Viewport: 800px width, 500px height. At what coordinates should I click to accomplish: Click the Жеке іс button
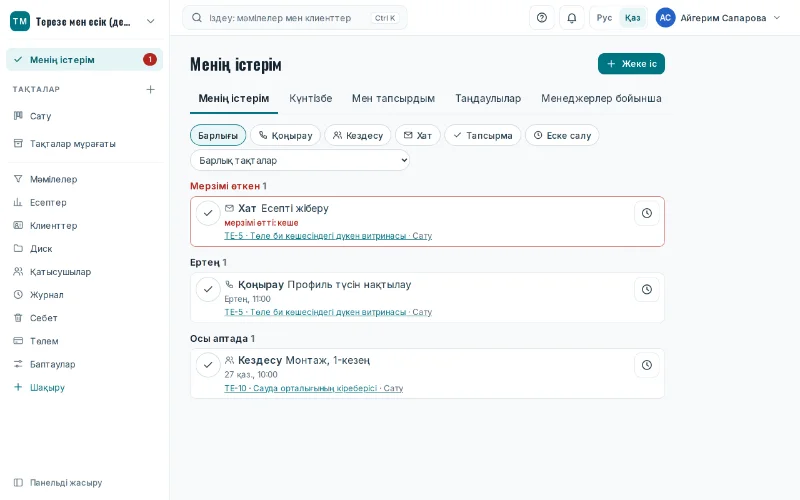(x=631, y=64)
